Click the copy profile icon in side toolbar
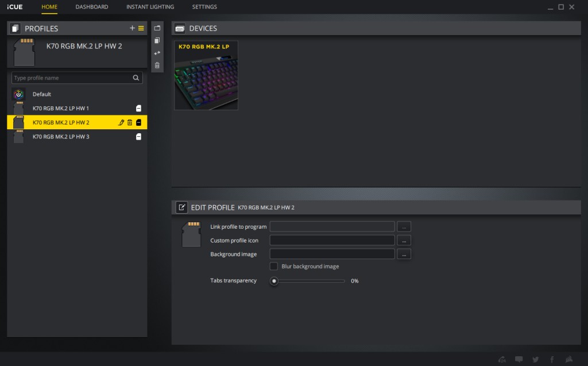 point(157,41)
